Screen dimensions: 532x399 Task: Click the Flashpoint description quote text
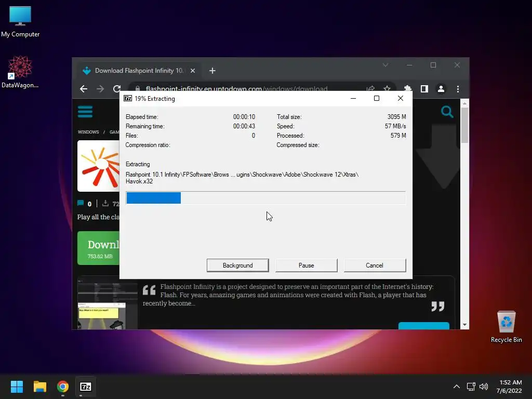click(288, 295)
